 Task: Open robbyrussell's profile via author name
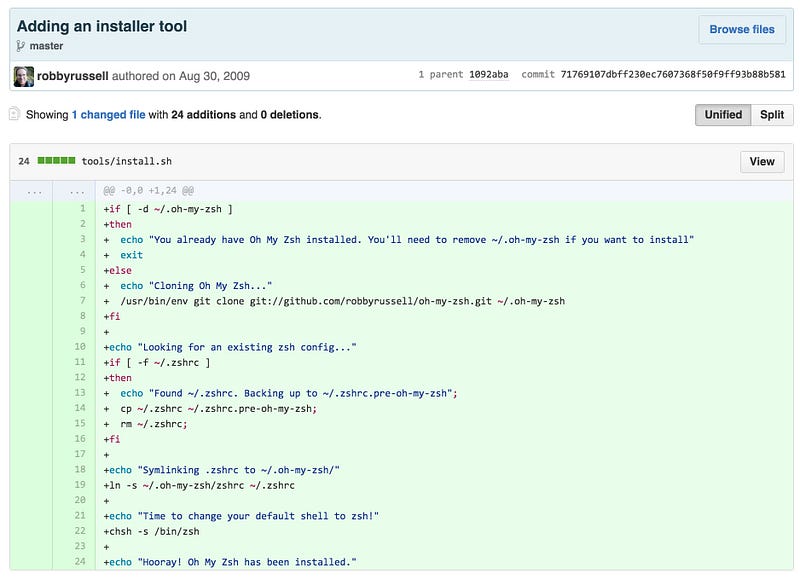point(78,76)
